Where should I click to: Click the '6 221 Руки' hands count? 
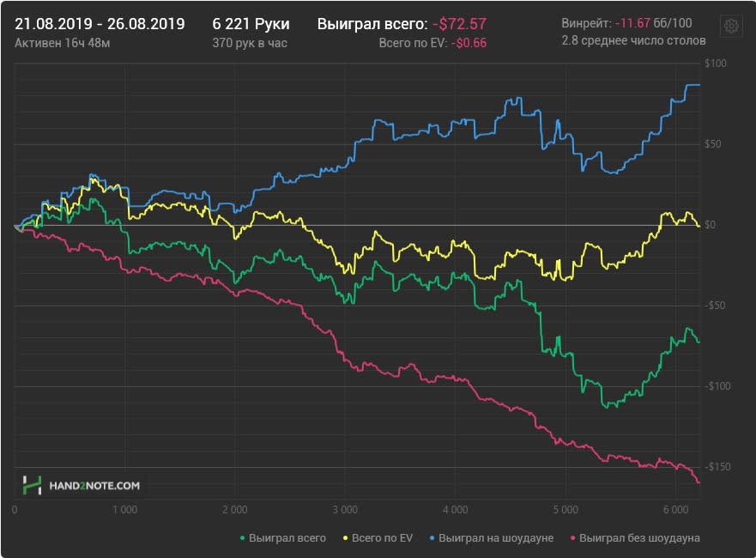(251, 24)
